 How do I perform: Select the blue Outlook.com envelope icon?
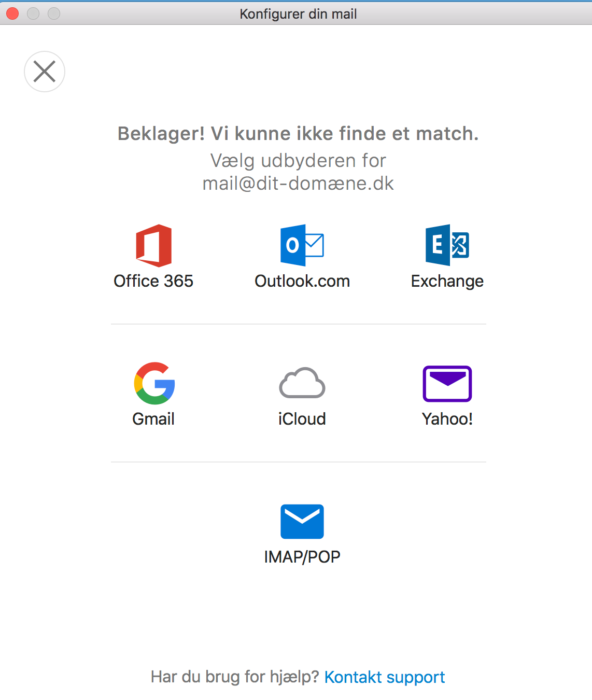302,245
